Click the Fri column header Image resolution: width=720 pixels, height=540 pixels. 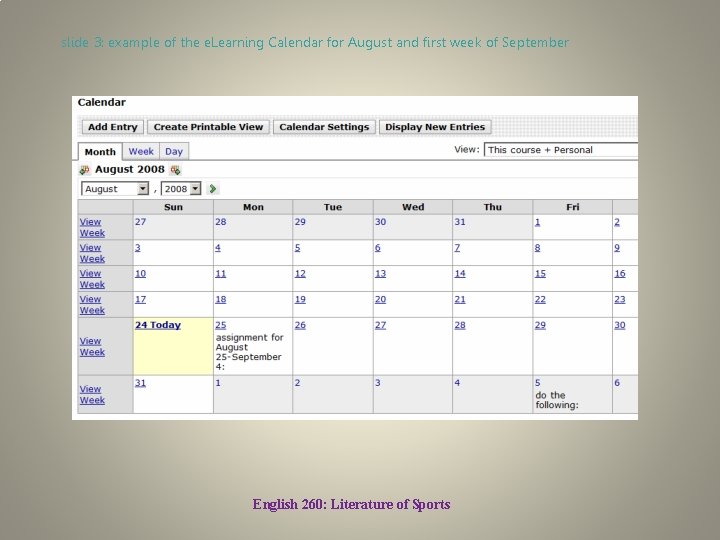pyautogui.click(x=573, y=207)
